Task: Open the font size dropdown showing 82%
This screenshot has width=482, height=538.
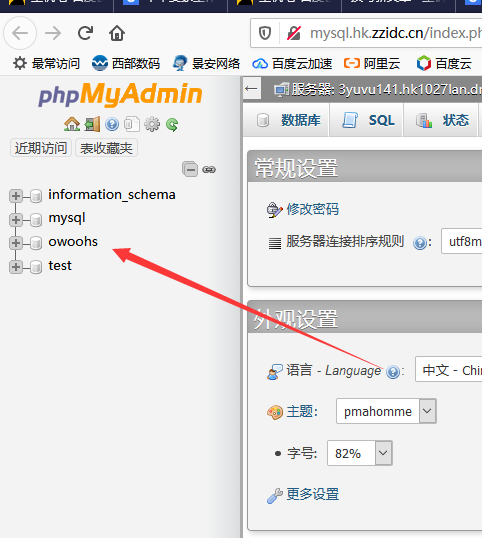Action: coord(360,453)
